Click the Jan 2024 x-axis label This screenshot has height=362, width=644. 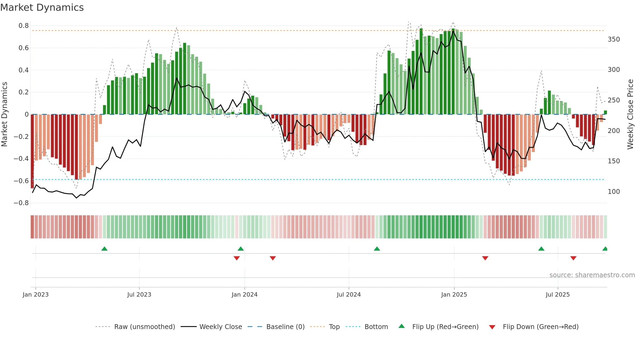point(245,294)
